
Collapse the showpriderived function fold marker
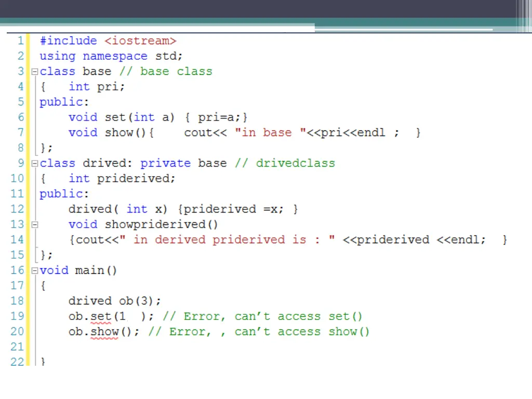coord(34,225)
